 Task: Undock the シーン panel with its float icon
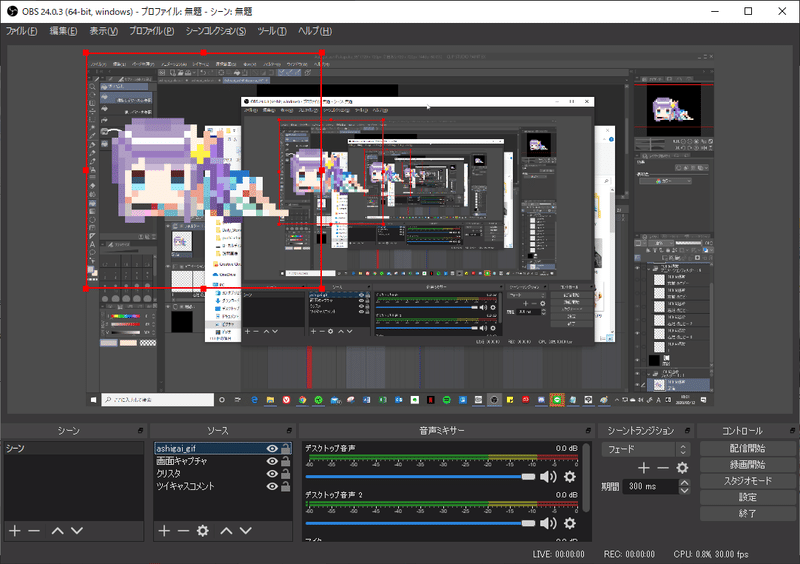click(140, 431)
